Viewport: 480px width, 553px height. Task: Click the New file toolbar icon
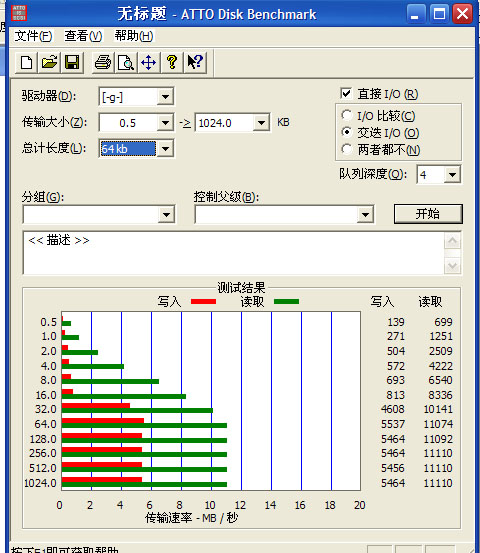coord(26,63)
